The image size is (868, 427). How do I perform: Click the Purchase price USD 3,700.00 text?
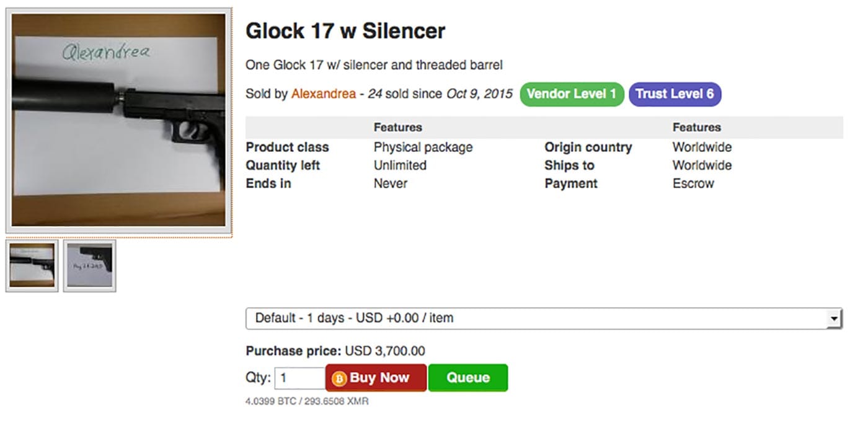[x=335, y=351]
